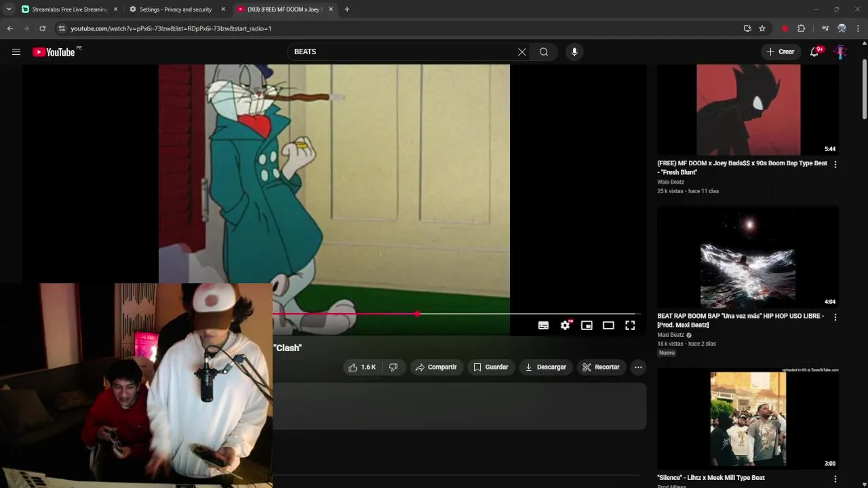
Task: Click the Compartir share button
Action: tap(437, 367)
